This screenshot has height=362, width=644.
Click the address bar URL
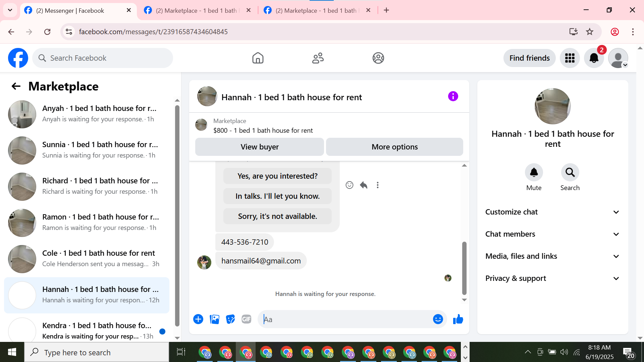153,32
